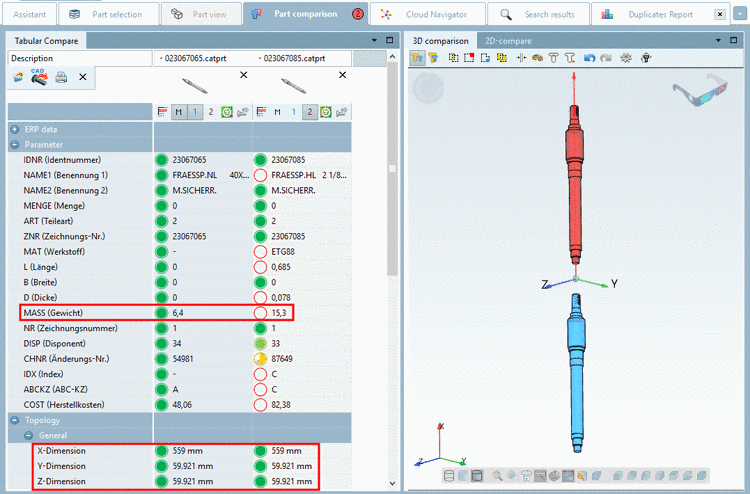
Task: Click the green target icon for 023067085
Action: pos(326,112)
